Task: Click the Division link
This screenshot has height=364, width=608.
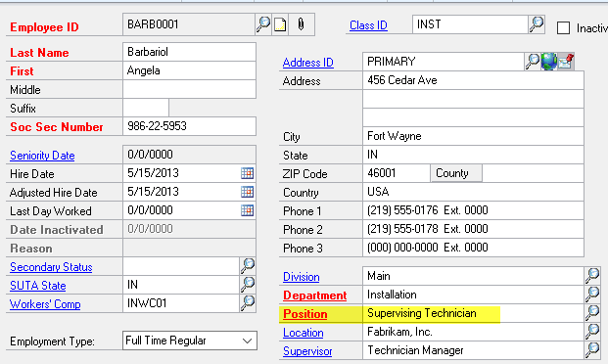Action: click(x=302, y=277)
